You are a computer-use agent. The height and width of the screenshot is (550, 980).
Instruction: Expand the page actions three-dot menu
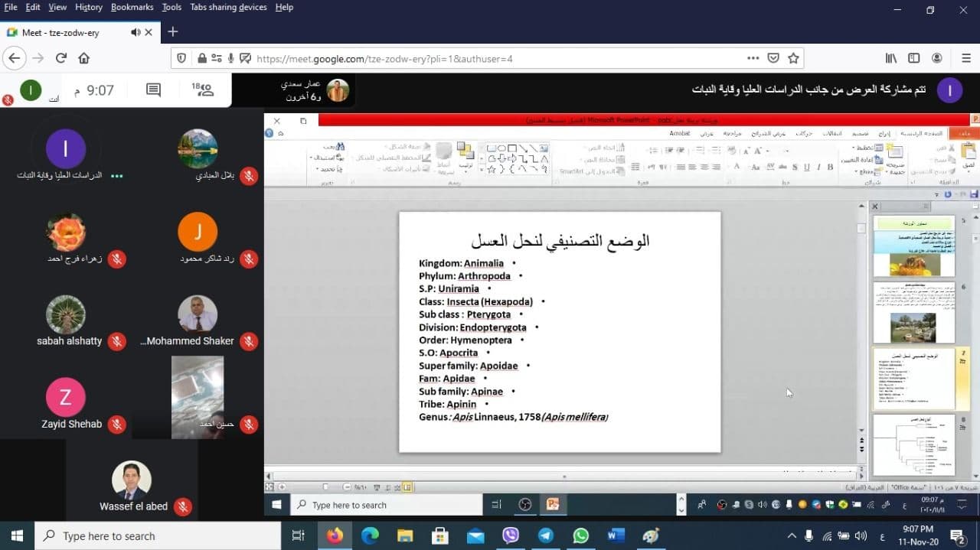(753, 58)
